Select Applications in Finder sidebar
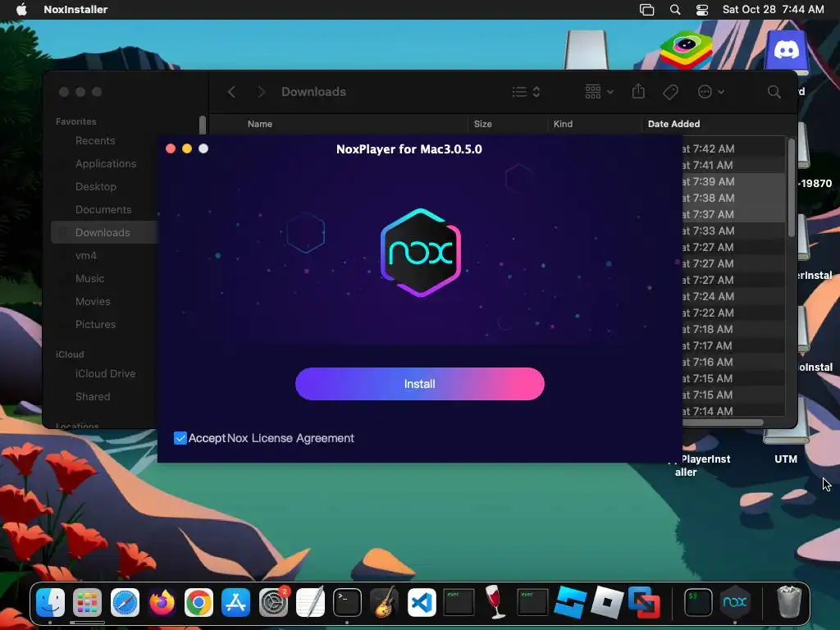This screenshot has height=630, width=840. [x=106, y=163]
